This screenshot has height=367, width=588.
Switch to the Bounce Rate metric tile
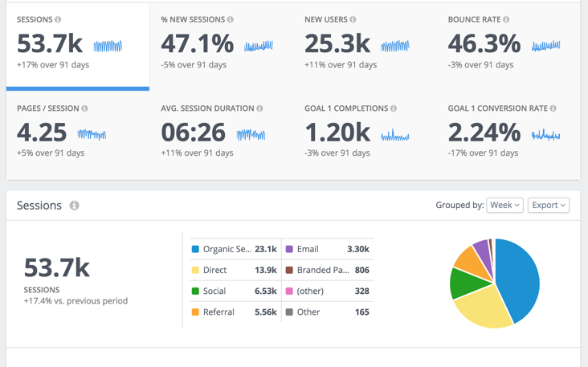508,47
